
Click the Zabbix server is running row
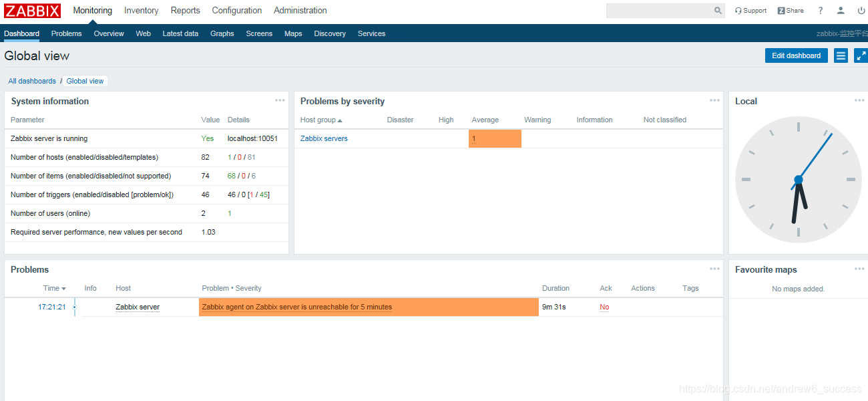[147, 138]
